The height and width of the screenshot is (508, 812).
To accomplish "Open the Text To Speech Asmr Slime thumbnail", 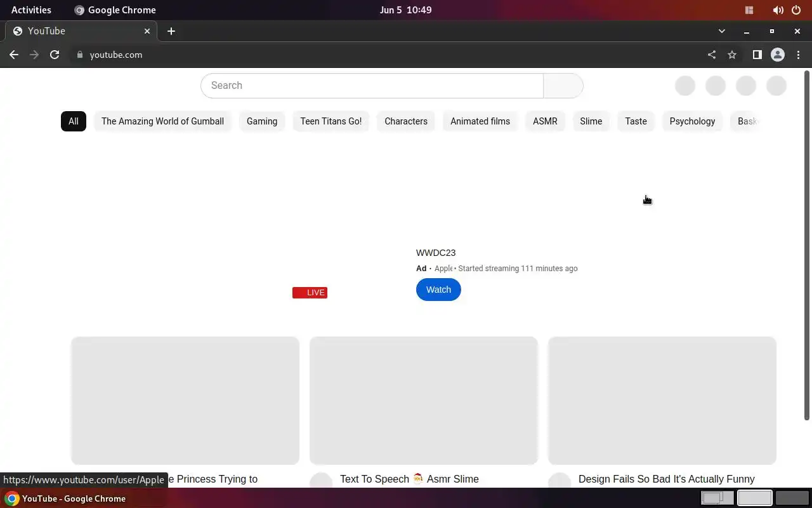I will point(424,401).
